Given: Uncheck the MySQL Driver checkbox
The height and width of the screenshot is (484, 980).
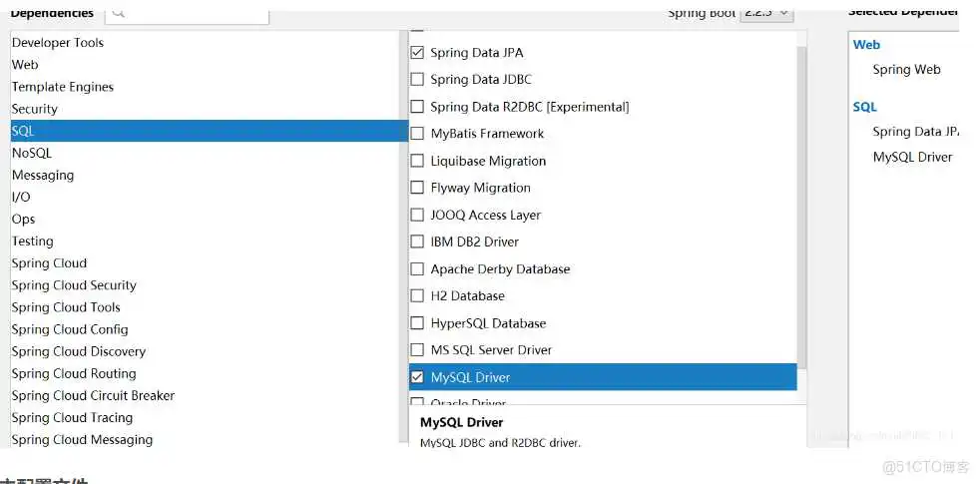Looking at the screenshot, I should coord(417,377).
